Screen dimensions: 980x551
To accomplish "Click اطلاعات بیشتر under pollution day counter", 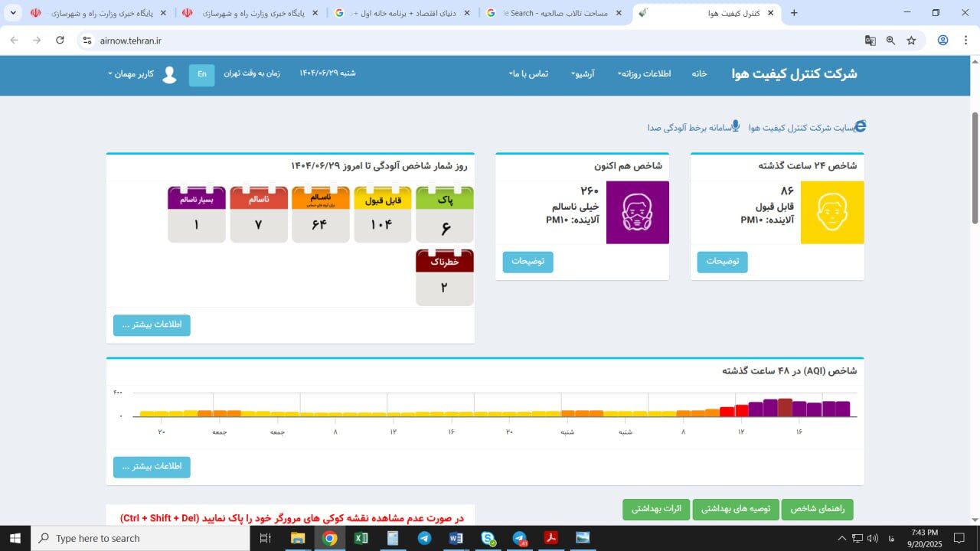I will pyautogui.click(x=152, y=325).
